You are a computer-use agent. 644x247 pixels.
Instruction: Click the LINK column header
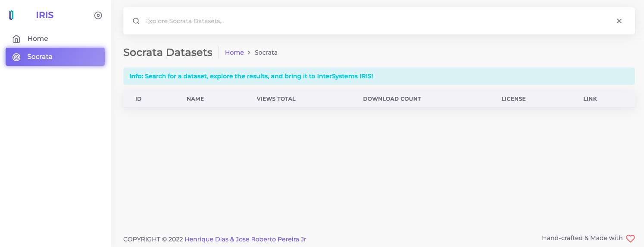click(590, 99)
